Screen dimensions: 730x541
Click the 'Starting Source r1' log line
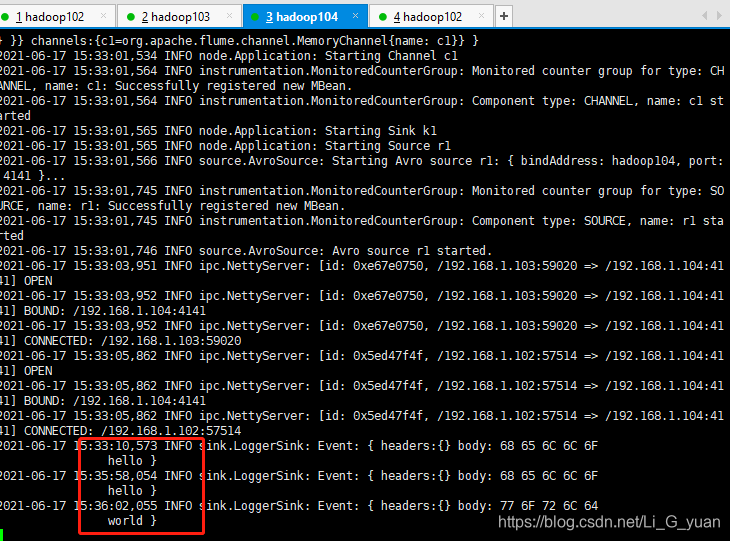click(225, 146)
